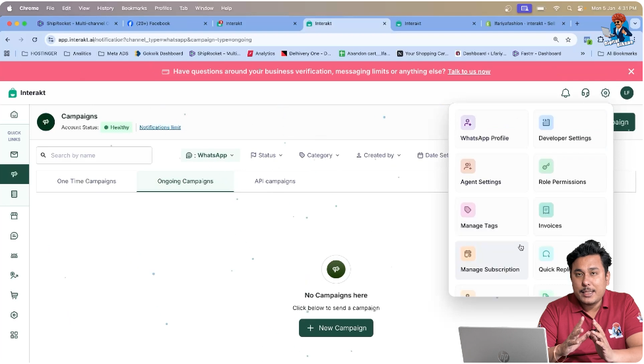Open the sidebar hexagon settings icon
The width and height of the screenshot is (644, 364).
click(x=15, y=315)
